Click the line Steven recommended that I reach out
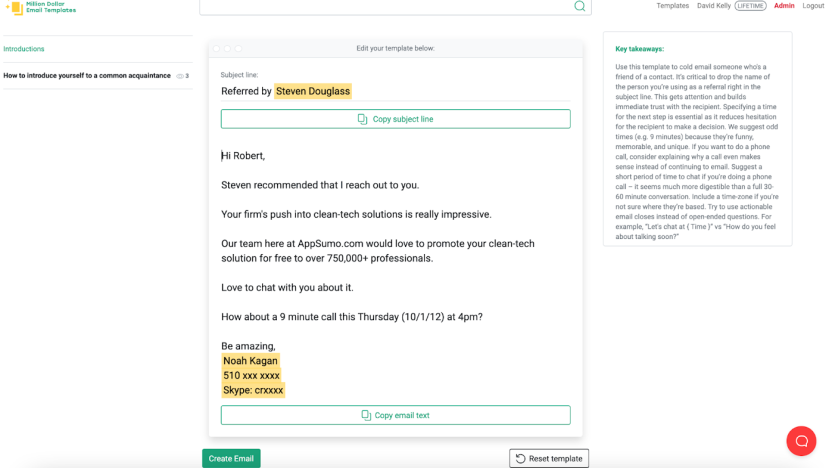This screenshot has height=468, width=832. click(x=320, y=185)
